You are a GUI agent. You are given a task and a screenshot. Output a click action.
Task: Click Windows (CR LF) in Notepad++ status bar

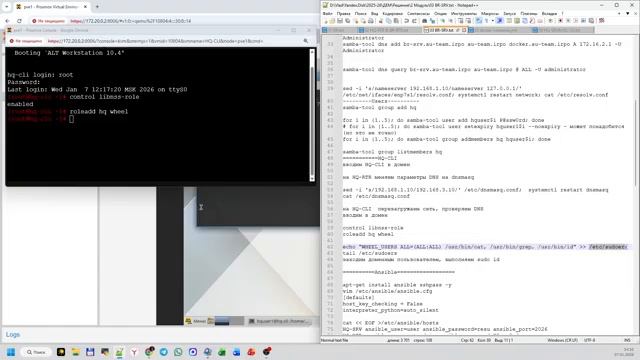(562, 340)
